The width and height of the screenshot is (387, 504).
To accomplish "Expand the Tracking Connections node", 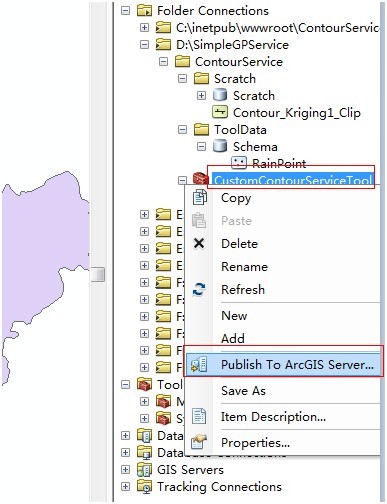I will [x=125, y=486].
